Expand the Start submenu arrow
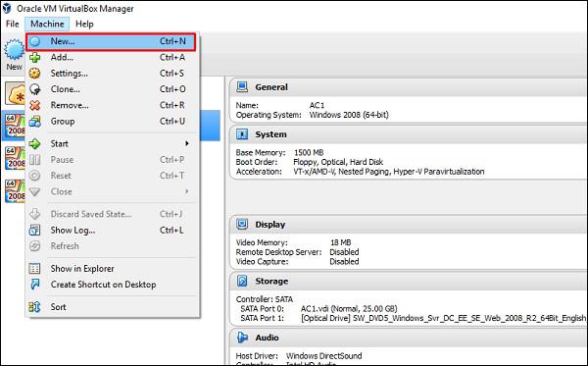 pyautogui.click(x=187, y=144)
